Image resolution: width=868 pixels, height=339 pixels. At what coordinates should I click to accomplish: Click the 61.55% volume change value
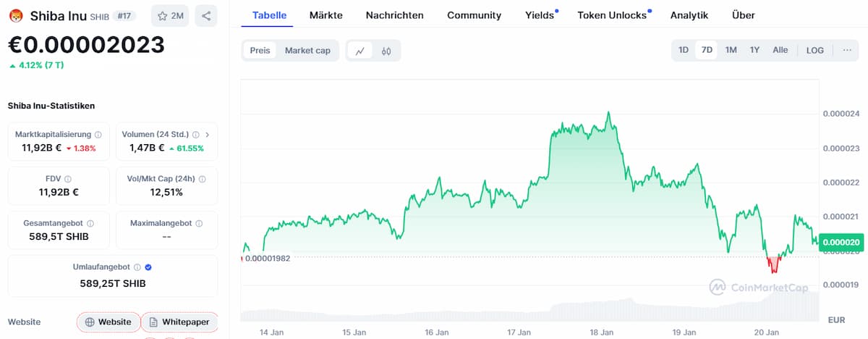coord(187,148)
